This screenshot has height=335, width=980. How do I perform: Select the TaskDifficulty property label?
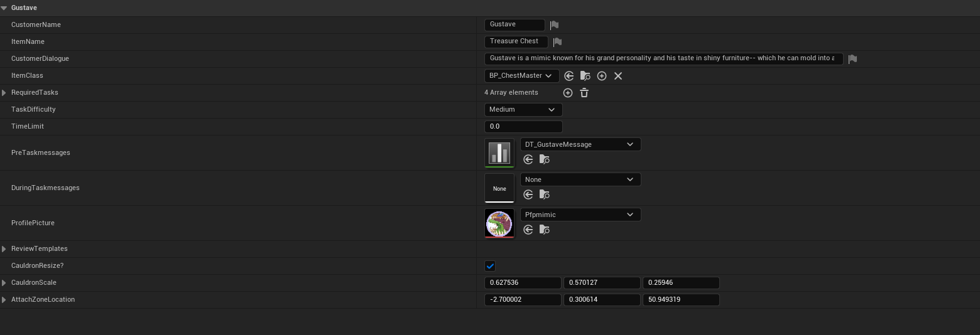tap(33, 110)
